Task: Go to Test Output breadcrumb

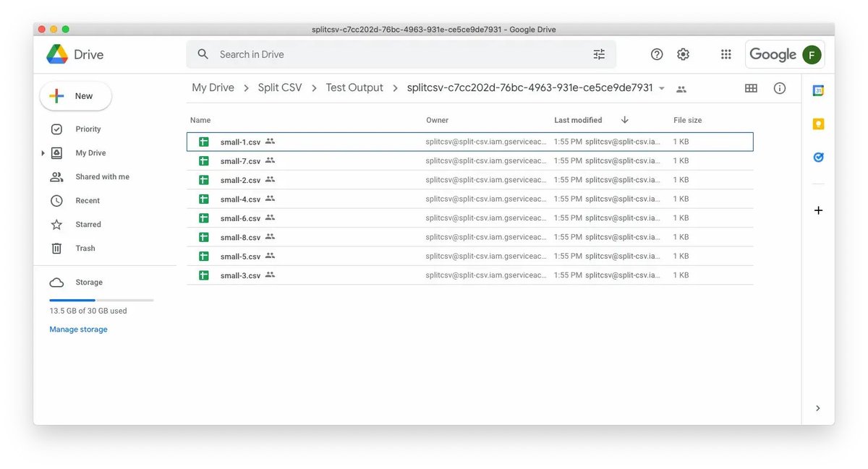Action: [354, 87]
